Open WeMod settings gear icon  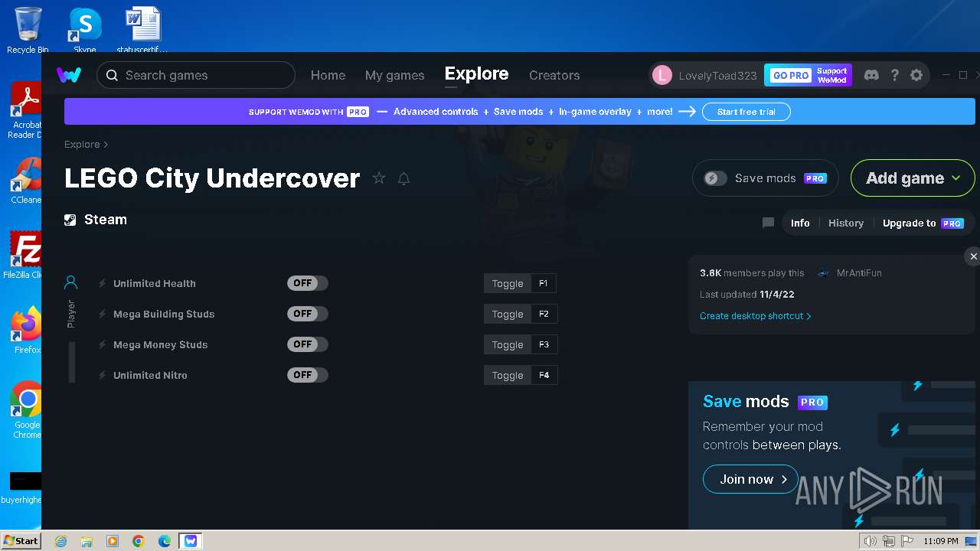[916, 75]
